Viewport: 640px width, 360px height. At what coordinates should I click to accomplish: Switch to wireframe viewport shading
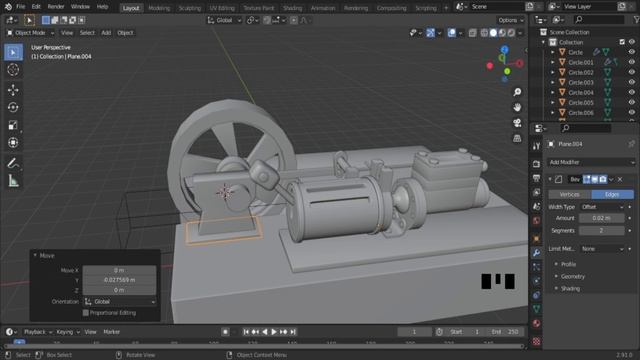(x=484, y=33)
